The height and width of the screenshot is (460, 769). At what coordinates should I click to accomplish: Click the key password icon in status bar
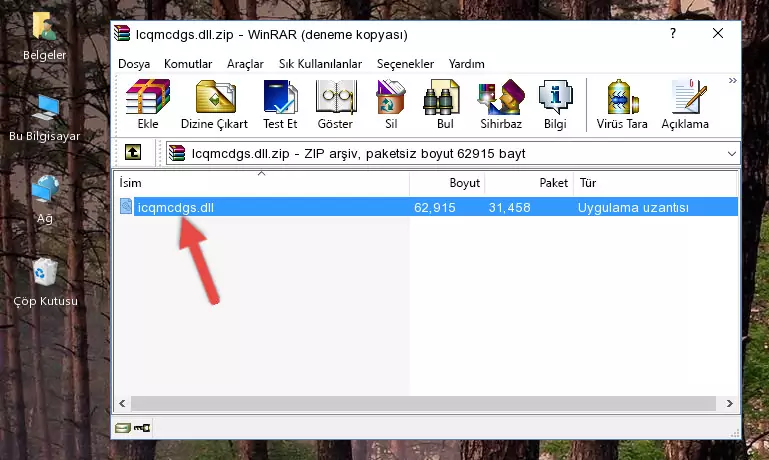pyautogui.click(x=142, y=428)
